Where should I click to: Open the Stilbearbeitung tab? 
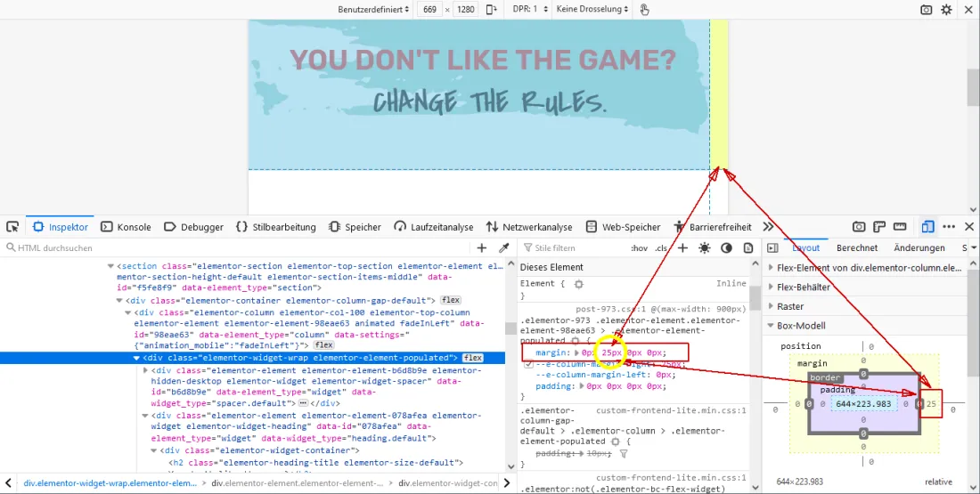[275, 227]
